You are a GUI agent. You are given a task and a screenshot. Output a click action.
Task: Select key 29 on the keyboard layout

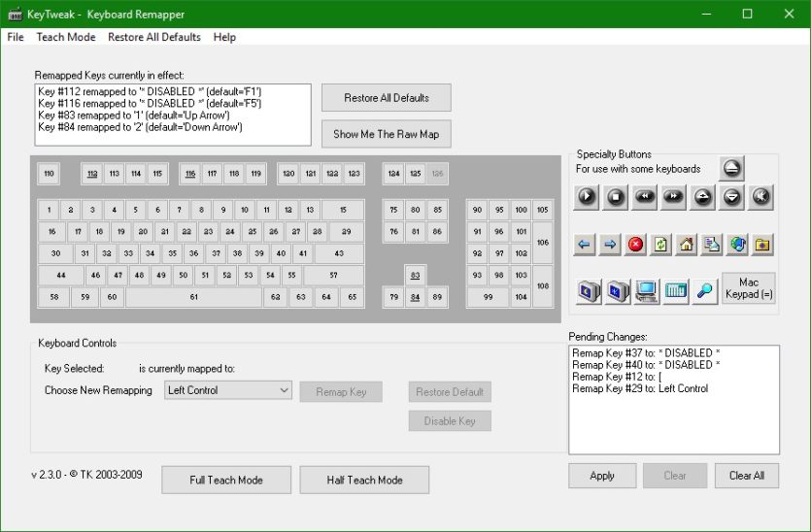(347, 232)
